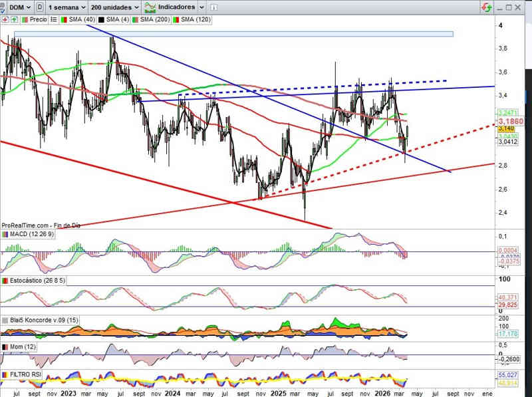532x397 pixels.
Task: Click the red-green refresh arrows icon
Action: coord(487,7)
